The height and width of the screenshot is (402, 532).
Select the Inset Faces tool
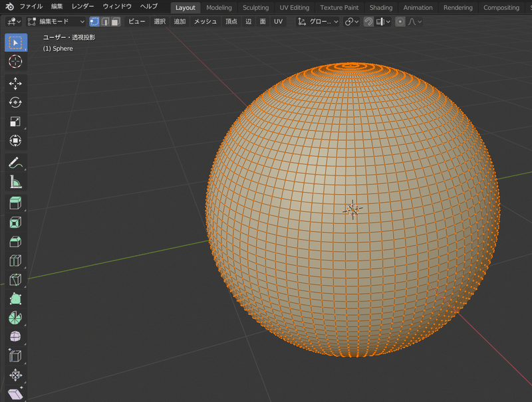click(15, 223)
